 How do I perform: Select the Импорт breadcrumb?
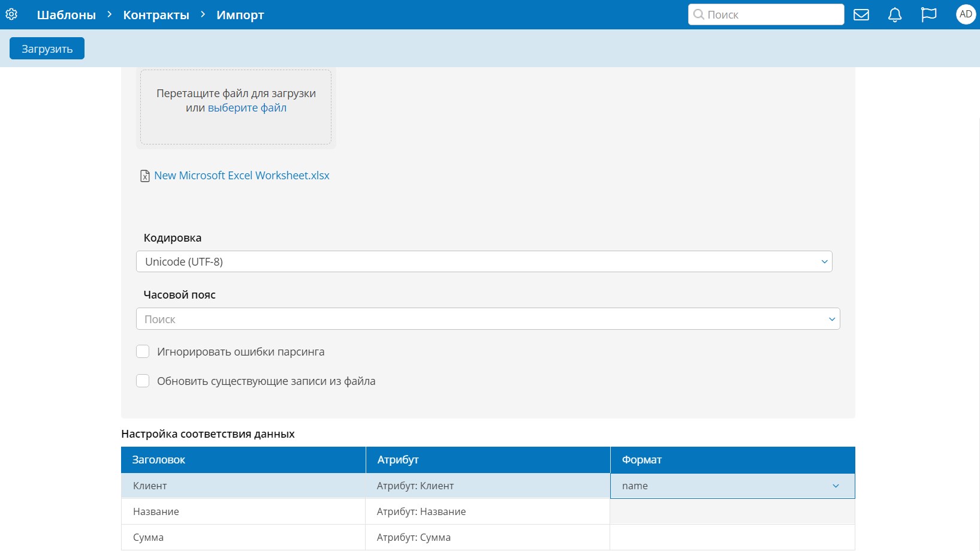click(240, 15)
